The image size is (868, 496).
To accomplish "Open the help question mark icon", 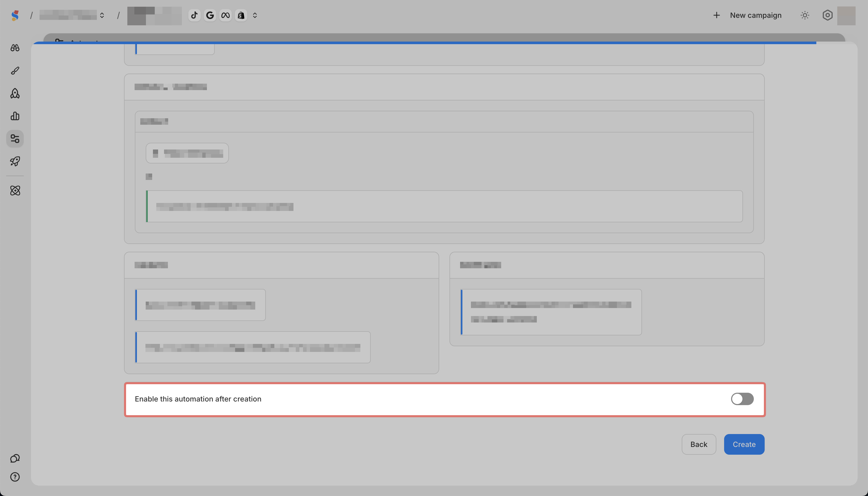I will tap(15, 477).
